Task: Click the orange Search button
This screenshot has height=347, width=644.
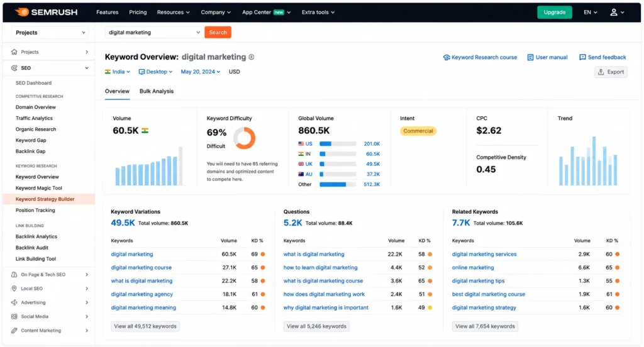Action: click(x=218, y=33)
